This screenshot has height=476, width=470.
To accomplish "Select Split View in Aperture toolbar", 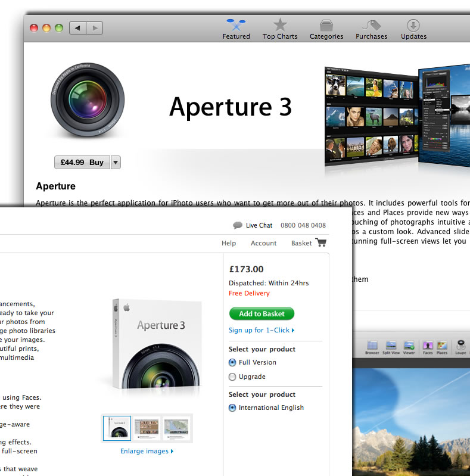I will pyautogui.click(x=391, y=347).
